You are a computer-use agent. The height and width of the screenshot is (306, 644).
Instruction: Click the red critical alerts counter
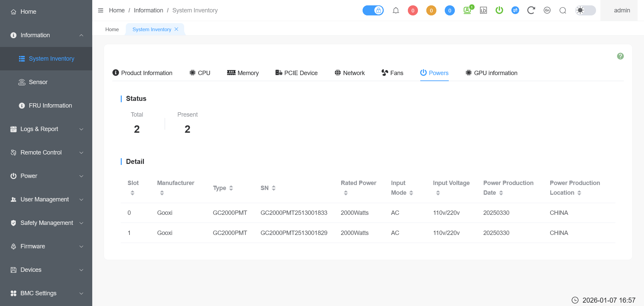tap(413, 10)
